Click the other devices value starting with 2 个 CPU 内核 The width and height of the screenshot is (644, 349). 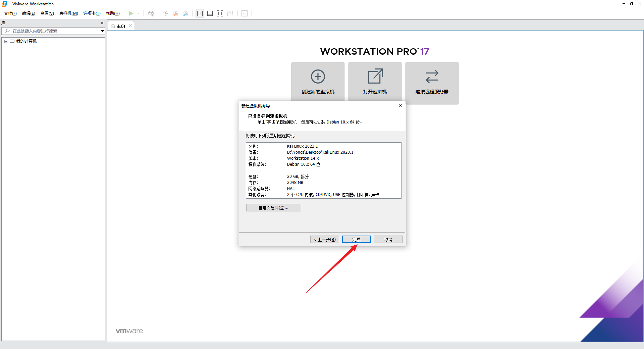333,195
